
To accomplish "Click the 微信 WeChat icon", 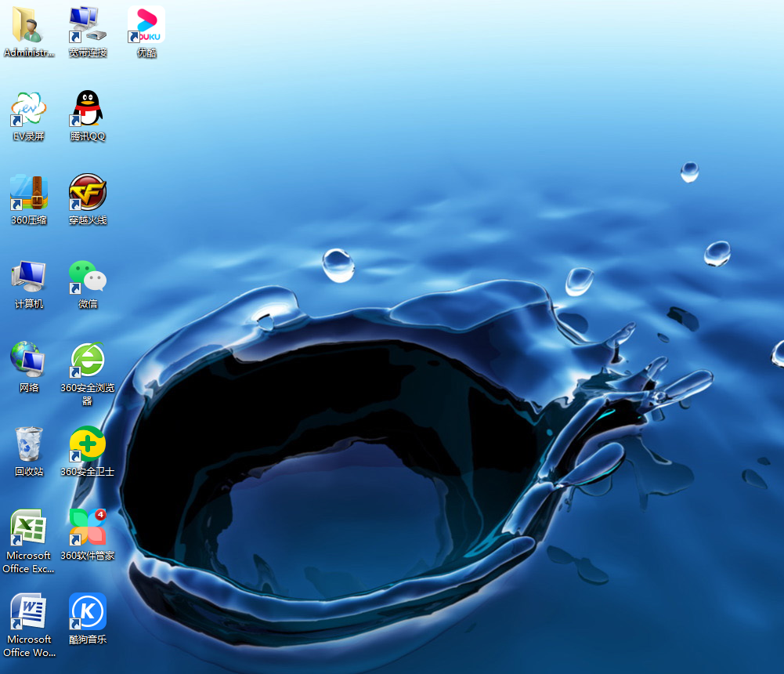I will coord(87,277).
